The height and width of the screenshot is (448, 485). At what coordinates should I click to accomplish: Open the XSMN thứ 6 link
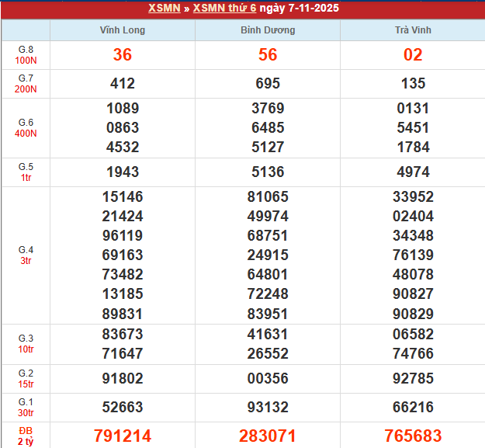pyautogui.click(x=224, y=9)
